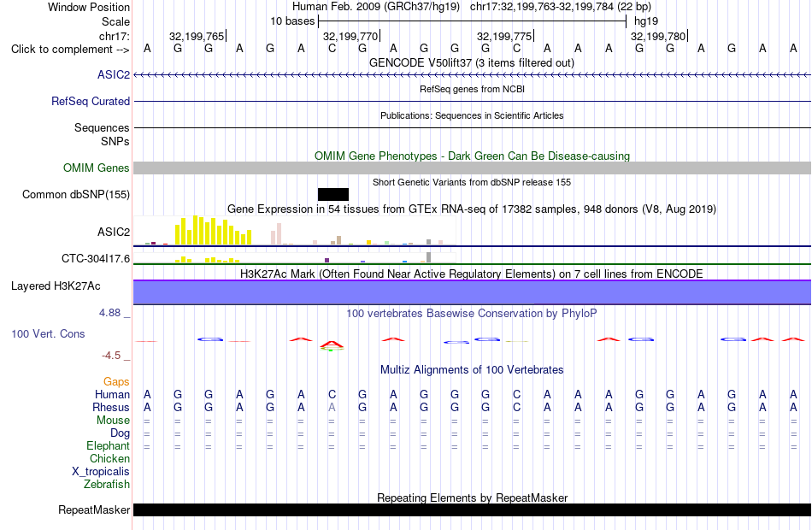
Task: Select the Window Position label
Action: coord(89,7)
